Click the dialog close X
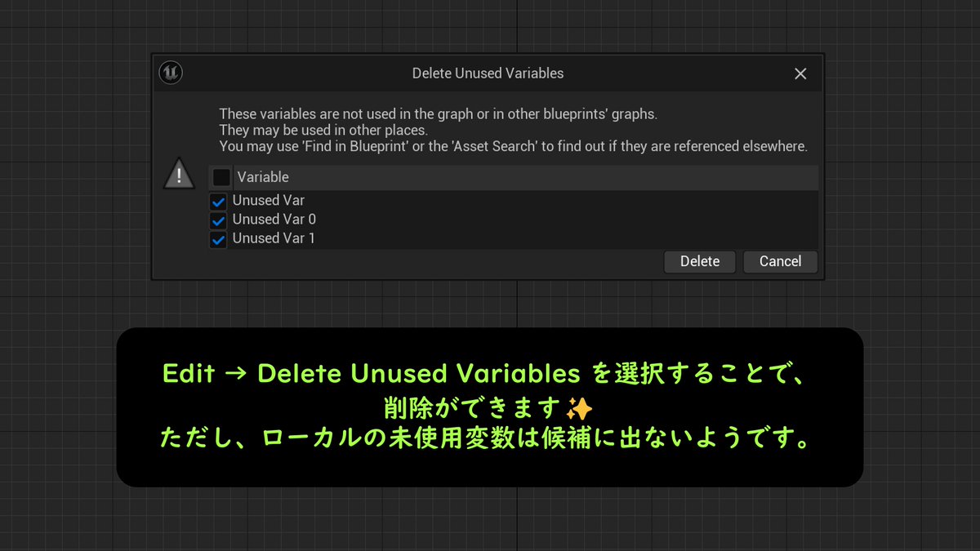 point(800,73)
